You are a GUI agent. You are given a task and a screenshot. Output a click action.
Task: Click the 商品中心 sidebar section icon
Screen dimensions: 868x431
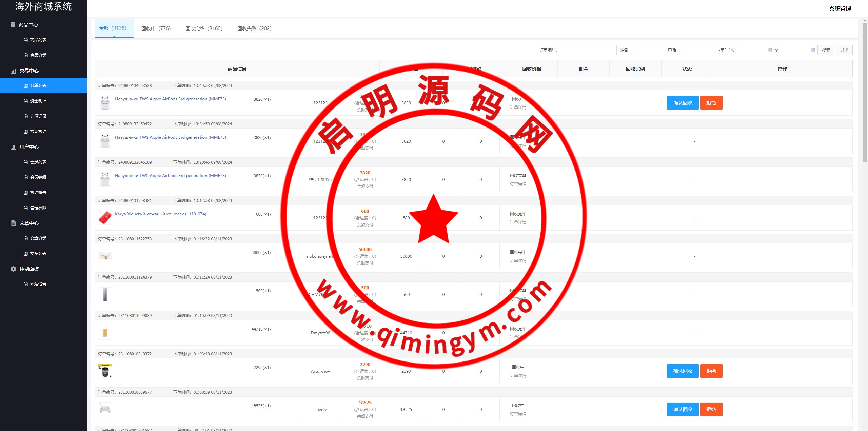(13, 25)
